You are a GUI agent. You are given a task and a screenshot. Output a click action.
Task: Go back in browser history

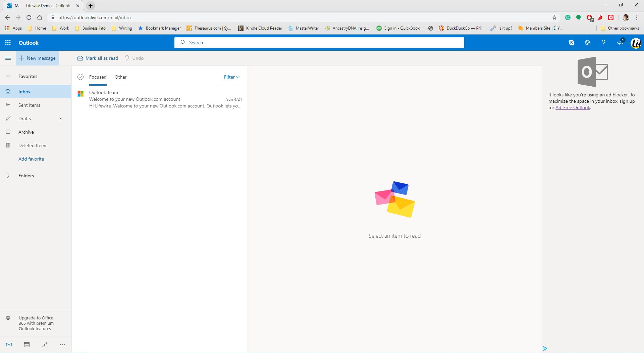(x=7, y=17)
